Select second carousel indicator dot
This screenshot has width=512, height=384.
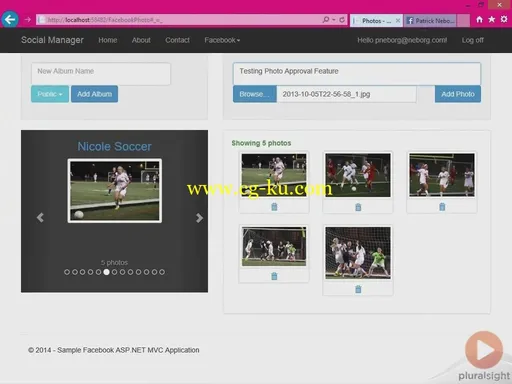[75, 272]
